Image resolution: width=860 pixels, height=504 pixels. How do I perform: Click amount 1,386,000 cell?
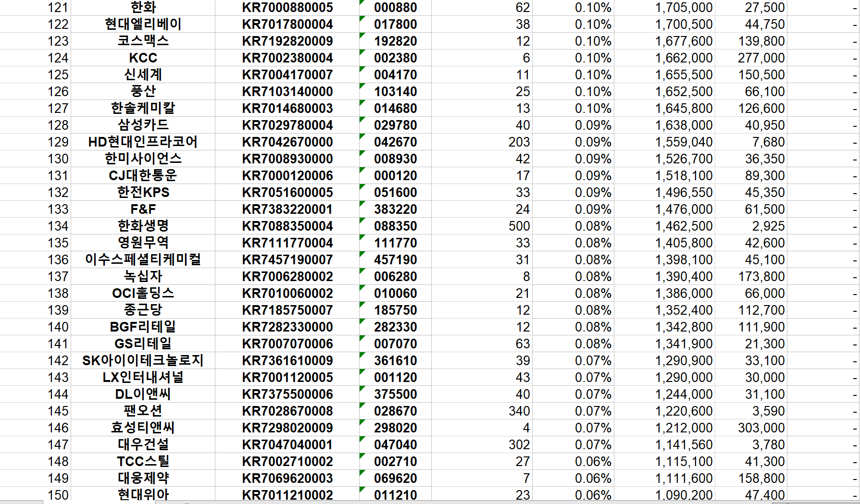pos(664,294)
